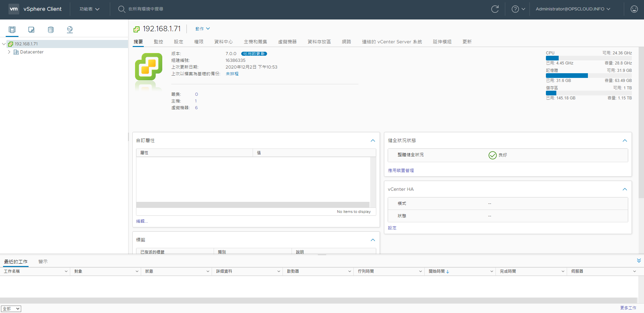This screenshot has width=644, height=313.
Task: Switch to the 設定 tab
Action: coord(178,42)
